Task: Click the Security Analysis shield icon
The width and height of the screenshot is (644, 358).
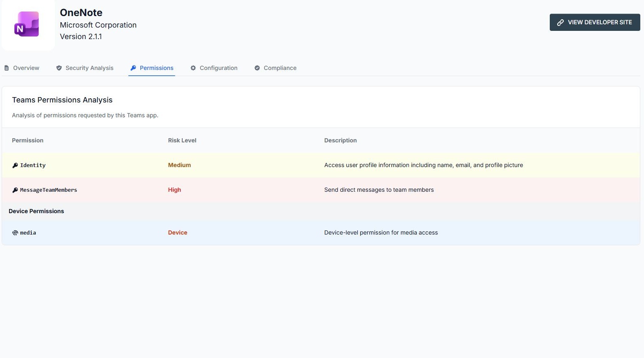Action: tap(59, 68)
